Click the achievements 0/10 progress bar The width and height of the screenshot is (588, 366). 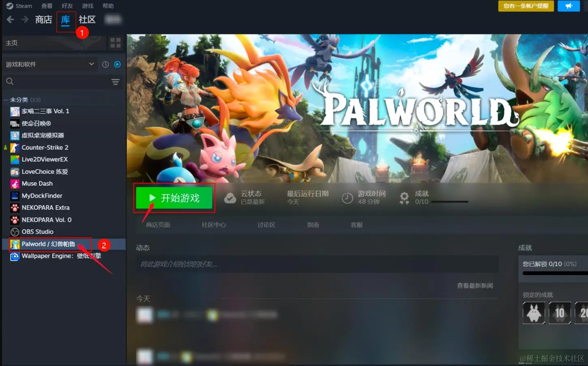click(x=449, y=202)
